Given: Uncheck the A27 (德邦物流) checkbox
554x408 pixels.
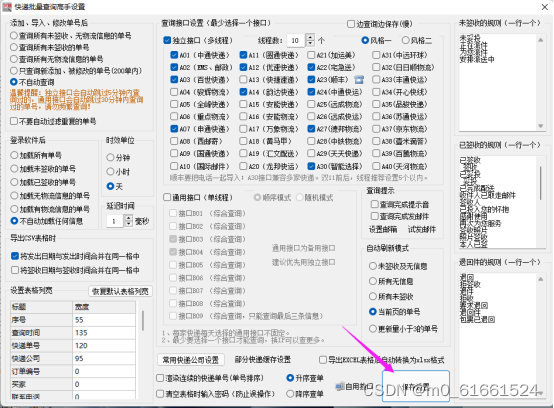Looking at the screenshot, I should pyautogui.click(x=311, y=129).
